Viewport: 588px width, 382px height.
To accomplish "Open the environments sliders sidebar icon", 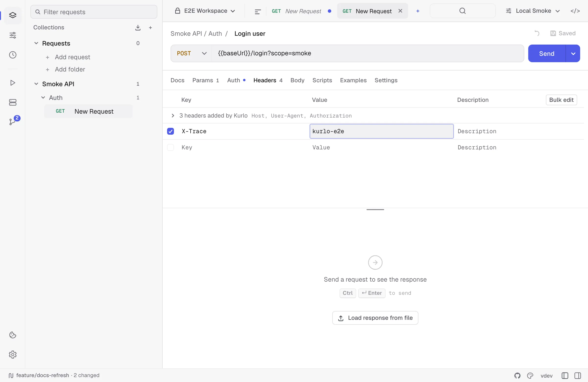I will (12, 35).
